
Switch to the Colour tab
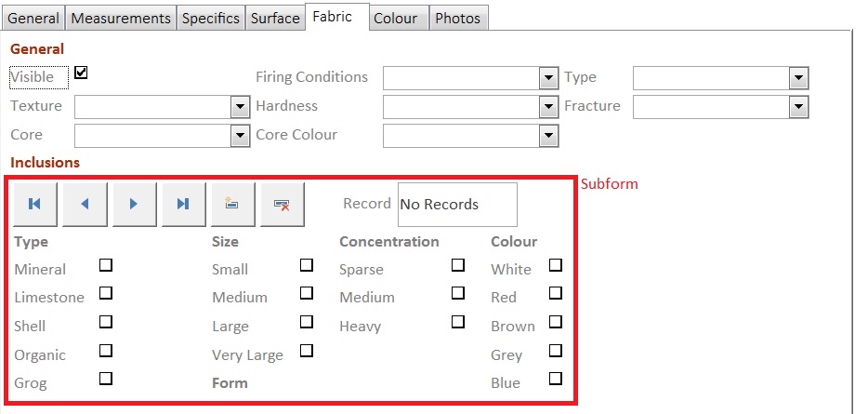pos(395,19)
